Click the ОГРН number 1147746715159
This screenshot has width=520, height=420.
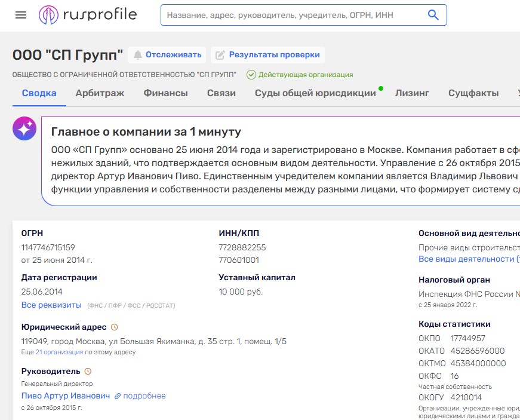pos(48,247)
